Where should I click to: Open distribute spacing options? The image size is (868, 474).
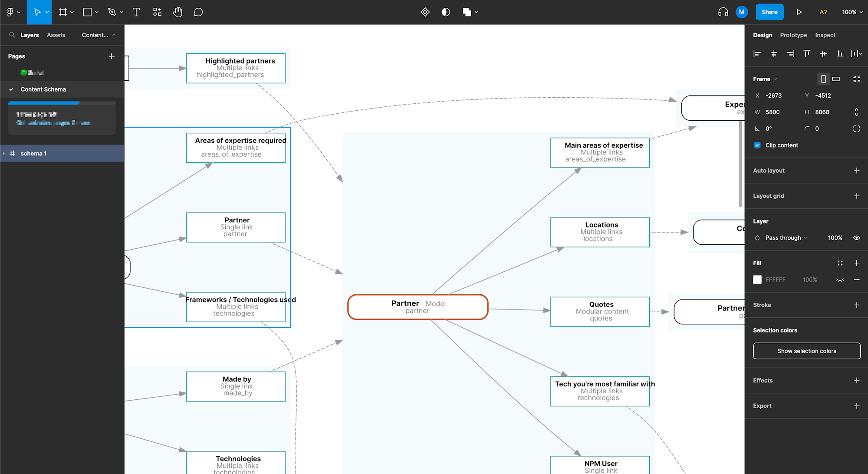(856, 54)
